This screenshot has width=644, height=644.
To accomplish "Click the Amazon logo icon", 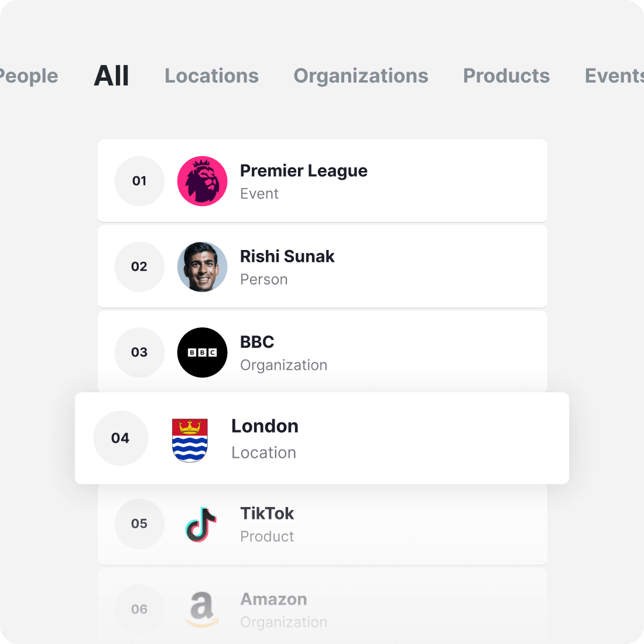I will pyautogui.click(x=201, y=609).
